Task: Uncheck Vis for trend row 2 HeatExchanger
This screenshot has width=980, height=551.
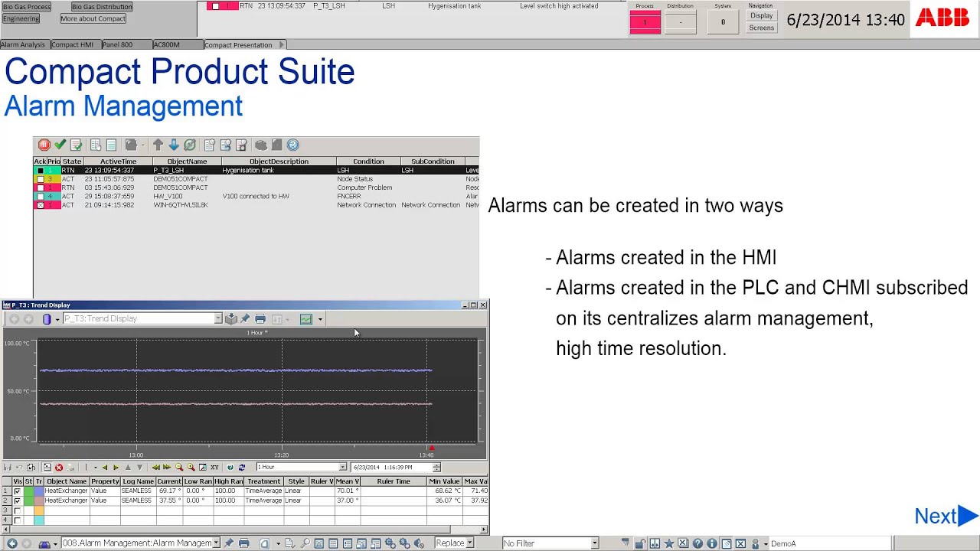Action: coord(17,500)
